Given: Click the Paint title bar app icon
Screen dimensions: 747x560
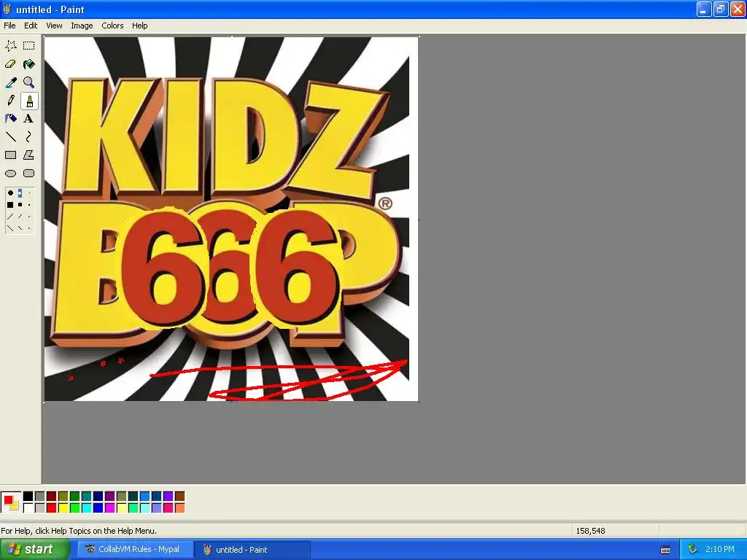Looking at the screenshot, I should pos(7,9).
